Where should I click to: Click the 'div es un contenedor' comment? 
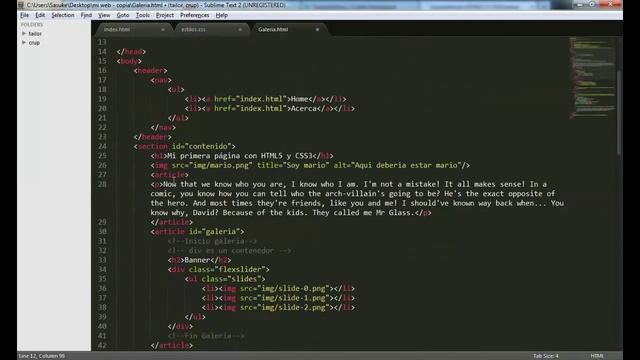(229, 251)
